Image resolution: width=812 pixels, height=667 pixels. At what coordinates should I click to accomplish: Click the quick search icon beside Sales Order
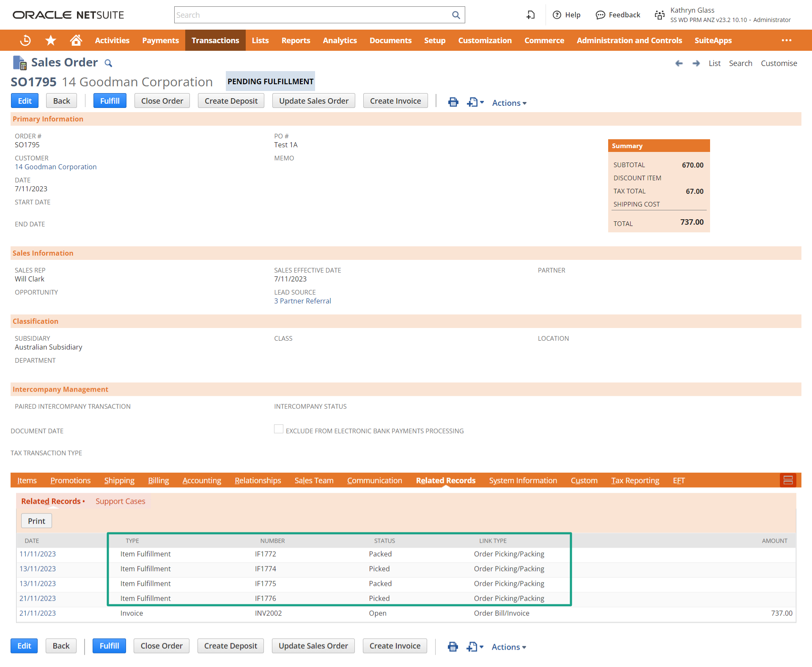[108, 63]
